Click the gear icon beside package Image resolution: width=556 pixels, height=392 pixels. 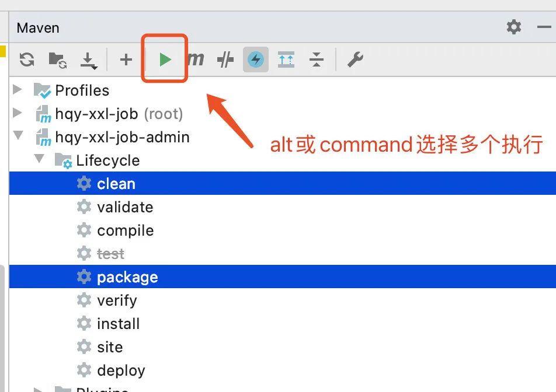pos(84,276)
